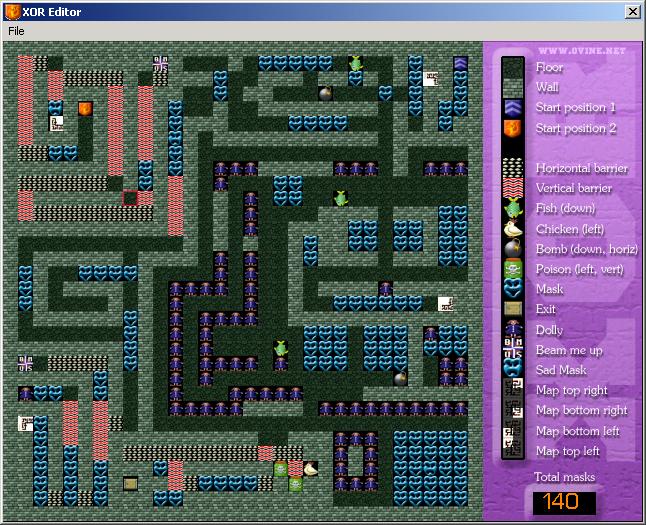Screen dimensions: 646x525
Task: Click the purple chevron start tile on map
Action: coord(460,63)
